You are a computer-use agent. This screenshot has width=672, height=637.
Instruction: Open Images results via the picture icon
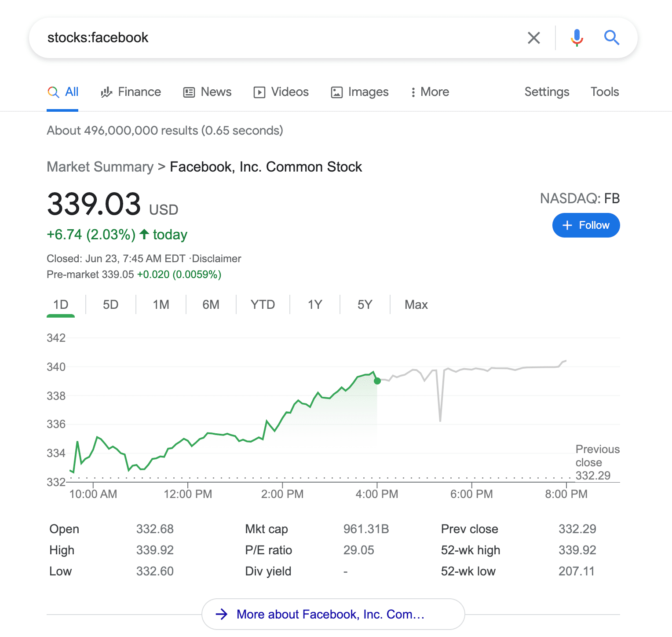point(336,92)
